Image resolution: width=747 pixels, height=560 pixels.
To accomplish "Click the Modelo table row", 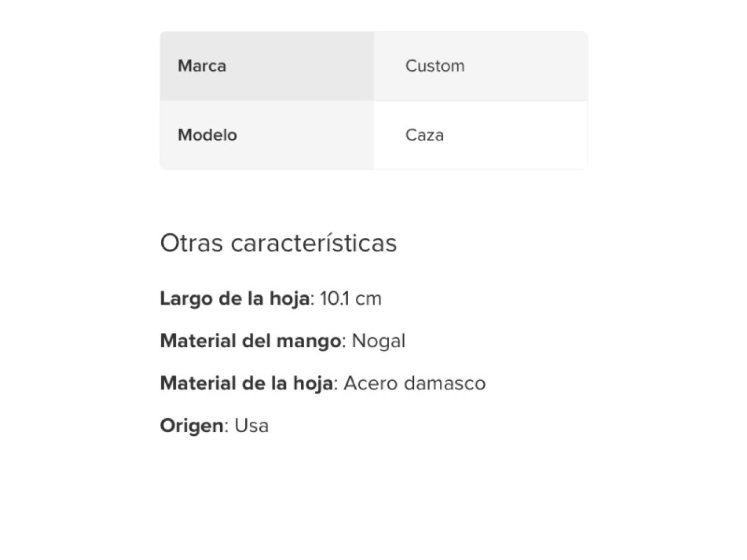I will point(373,135).
